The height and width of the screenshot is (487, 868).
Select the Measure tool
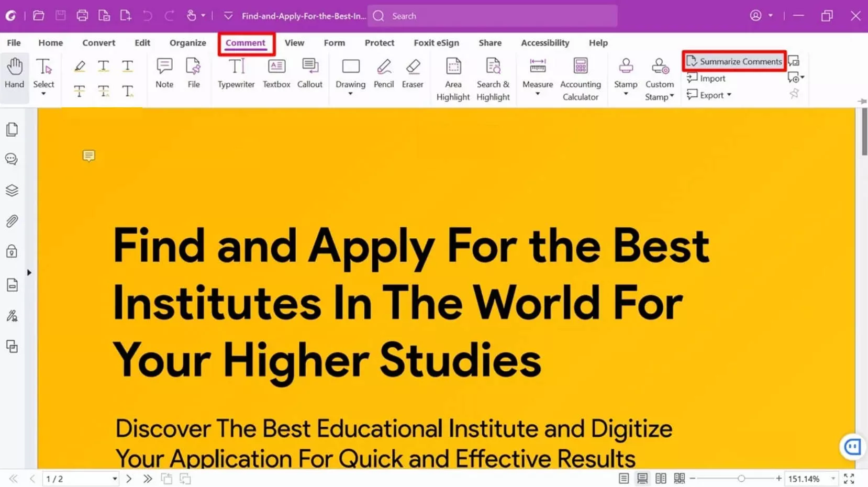(x=538, y=73)
